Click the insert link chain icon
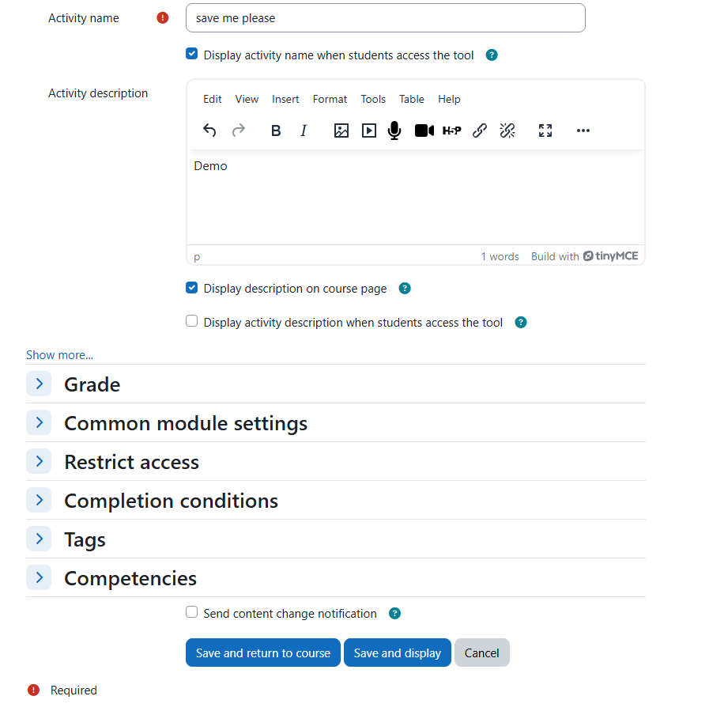Viewport: 728px width, 715px height. click(x=480, y=131)
